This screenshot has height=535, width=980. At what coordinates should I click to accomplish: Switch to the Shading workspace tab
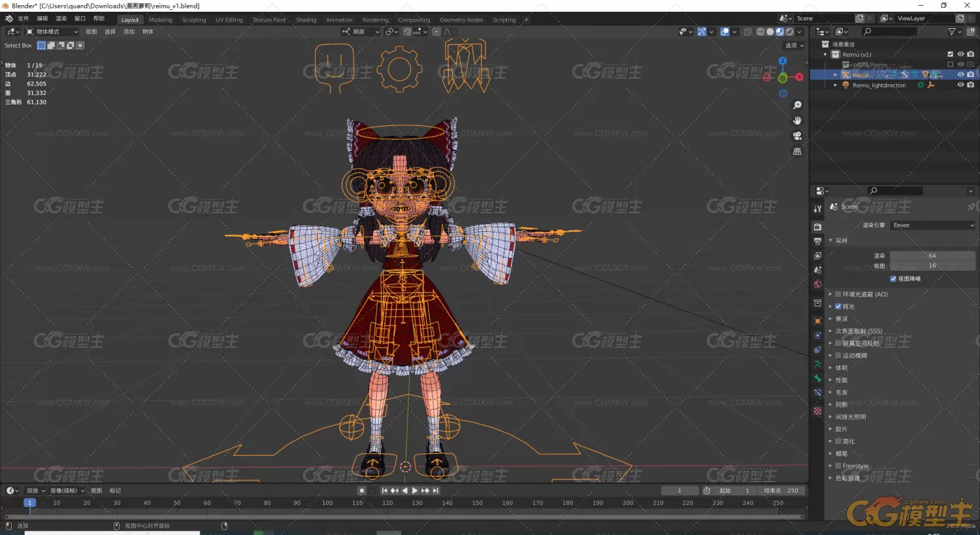tap(306, 20)
